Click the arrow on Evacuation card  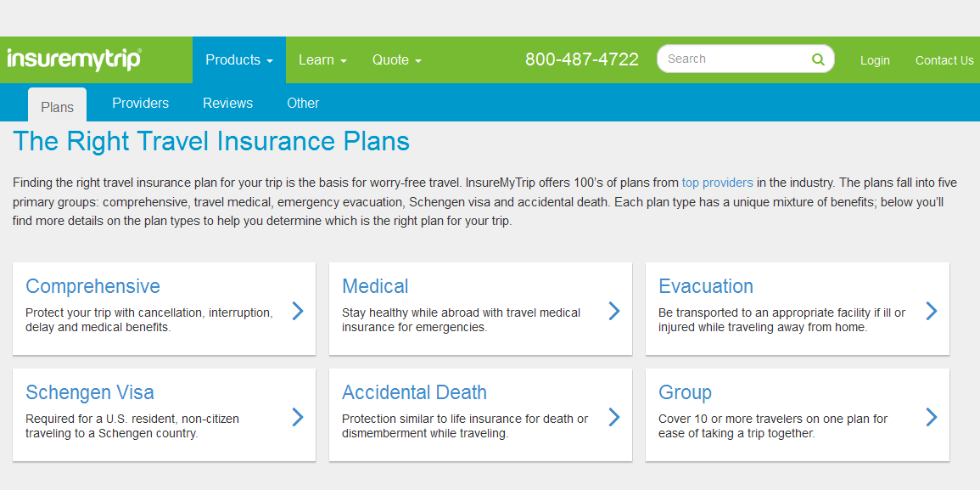coord(931,311)
